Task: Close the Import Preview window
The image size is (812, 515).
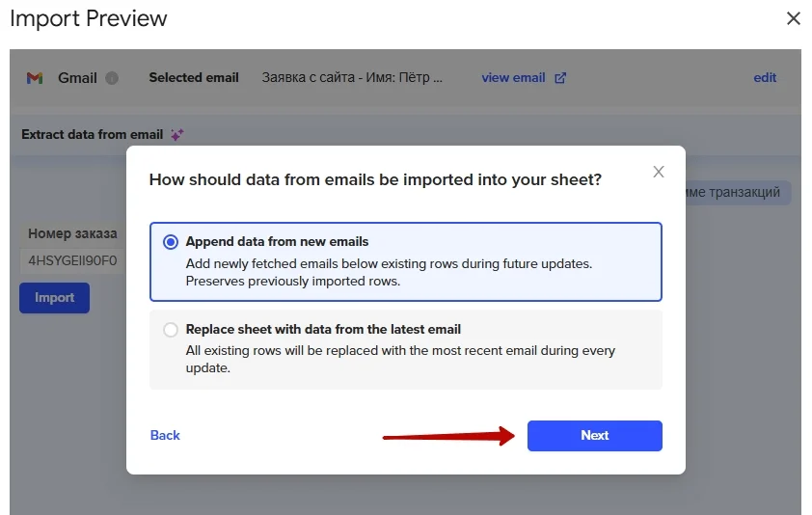Action: (x=794, y=18)
